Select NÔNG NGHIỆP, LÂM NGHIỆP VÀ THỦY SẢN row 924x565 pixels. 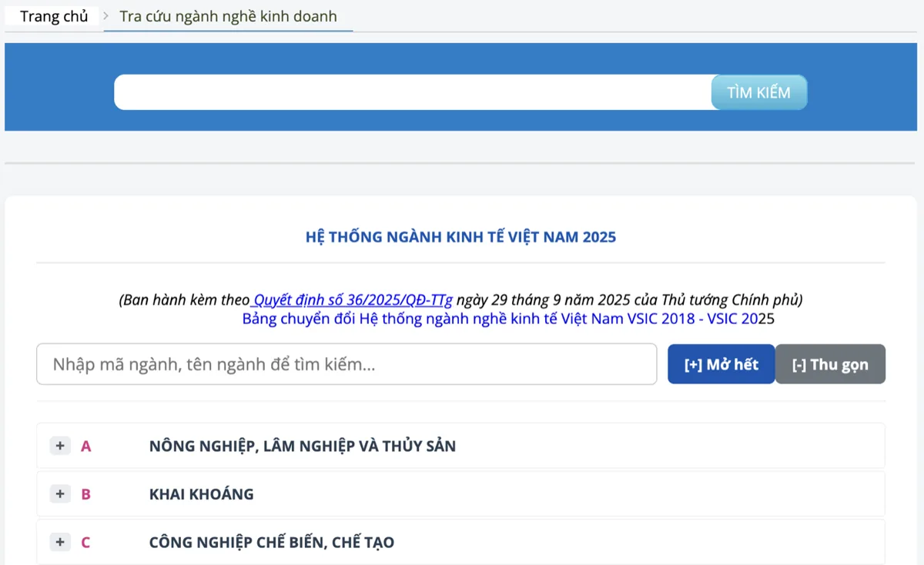(460, 446)
